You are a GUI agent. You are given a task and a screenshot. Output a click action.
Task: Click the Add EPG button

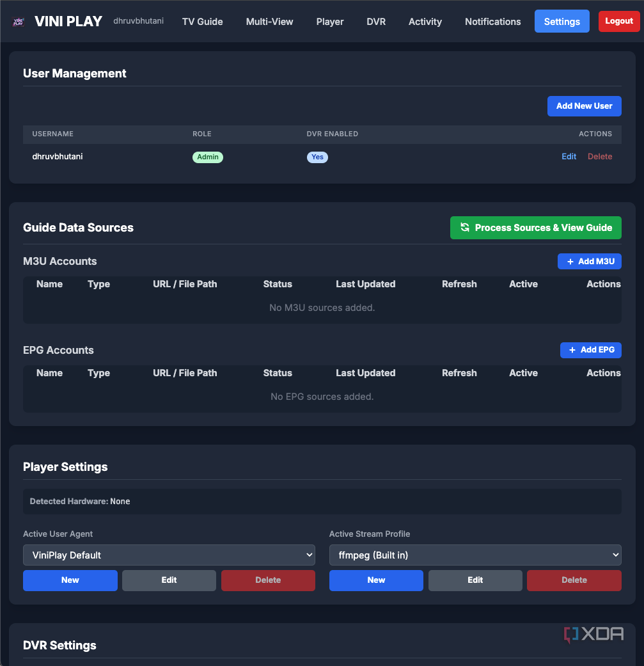590,350
